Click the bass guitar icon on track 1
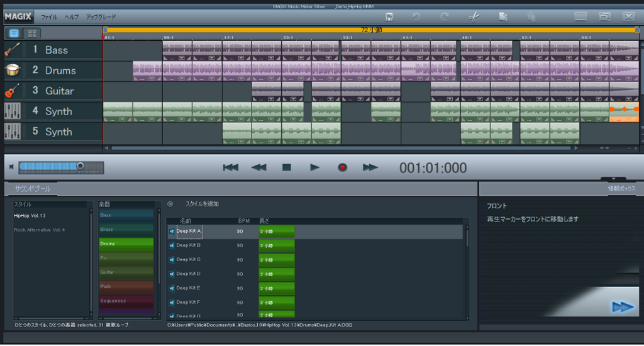The image size is (644, 346). pos(13,50)
